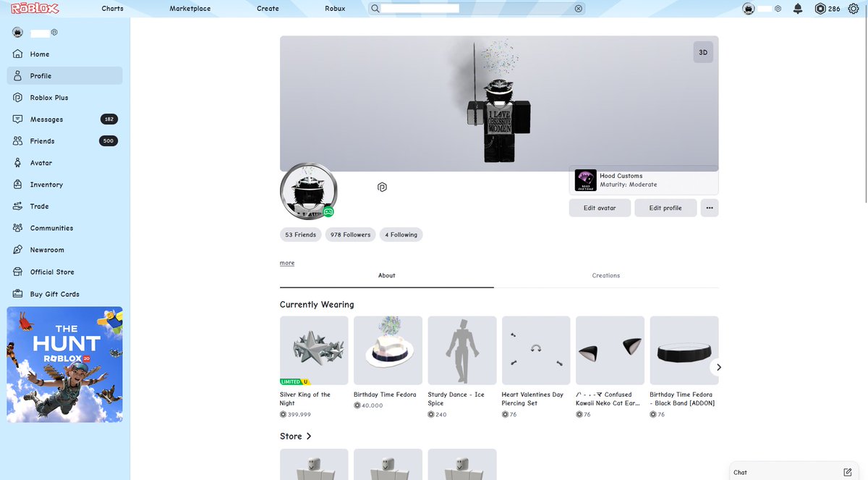Expand the profile description with more
This screenshot has height=480, width=868.
pyautogui.click(x=287, y=263)
